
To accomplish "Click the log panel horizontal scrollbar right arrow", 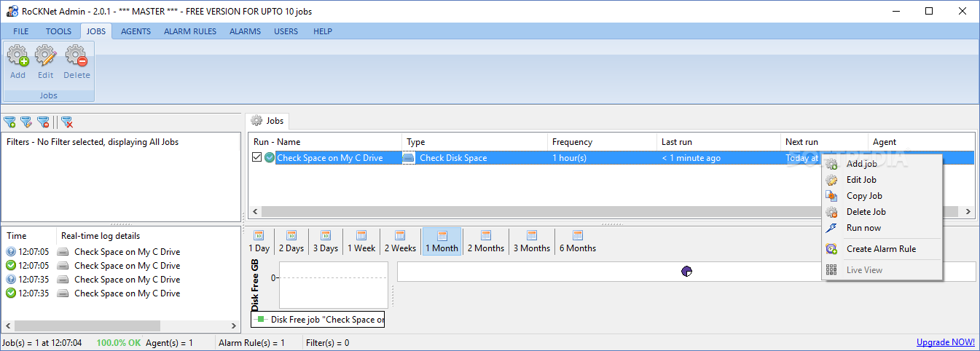I will coord(234,326).
